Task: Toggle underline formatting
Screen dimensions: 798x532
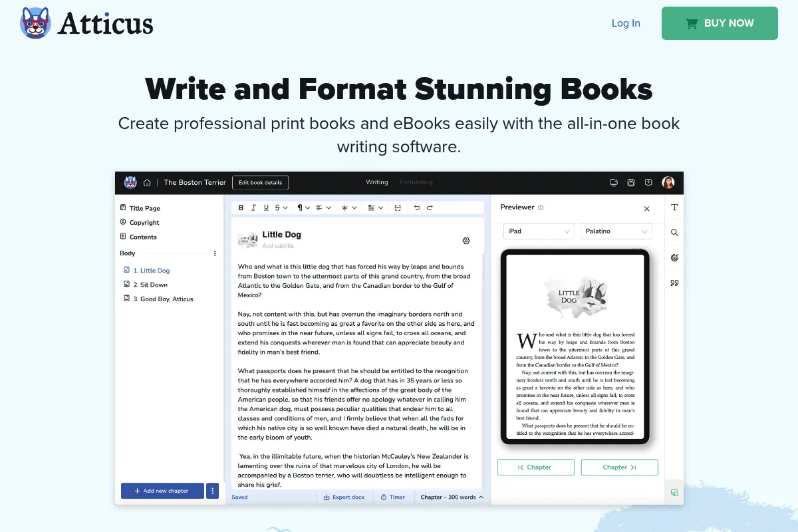Action: [266, 207]
